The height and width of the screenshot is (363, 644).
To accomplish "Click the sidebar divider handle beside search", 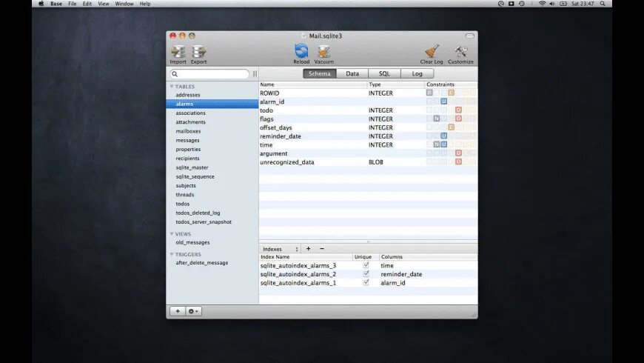I will (x=255, y=73).
